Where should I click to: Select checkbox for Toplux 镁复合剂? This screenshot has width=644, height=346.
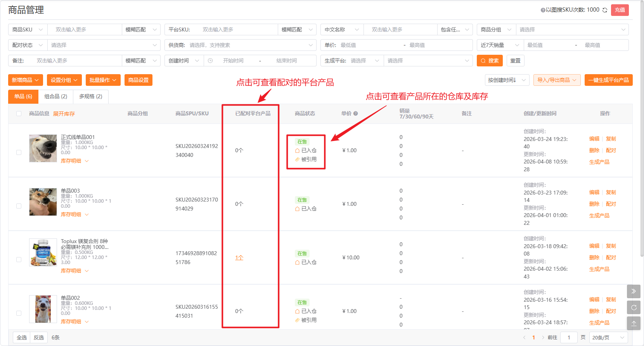click(19, 259)
